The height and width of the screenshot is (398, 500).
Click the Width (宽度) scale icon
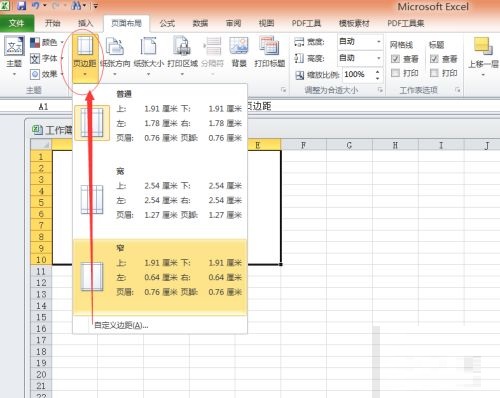pyautogui.click(x=299, y=42)
